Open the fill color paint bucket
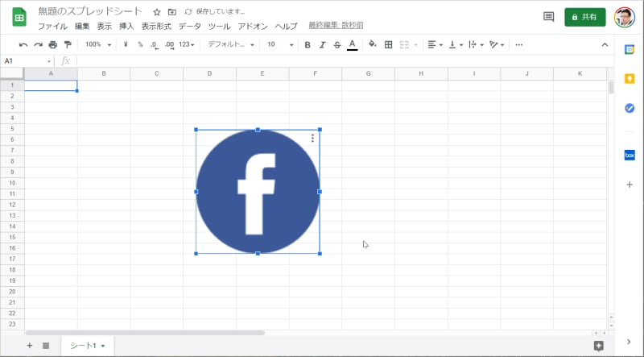This screenshot has height=357, width=644. pyautogui.click(x=373, y=44)
